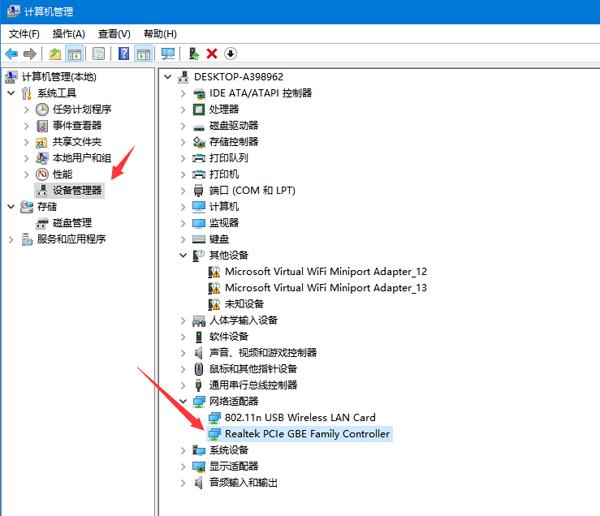The image size is (600, 516).
Task: Click the Update driver toolbar icon
Action: [x=194, y=54]
